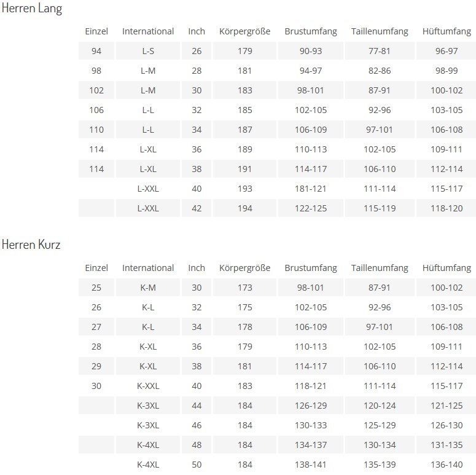Click the Taillenumfang 77-81 cell
Screen dimensions: 476x475
tap(380, 51)
